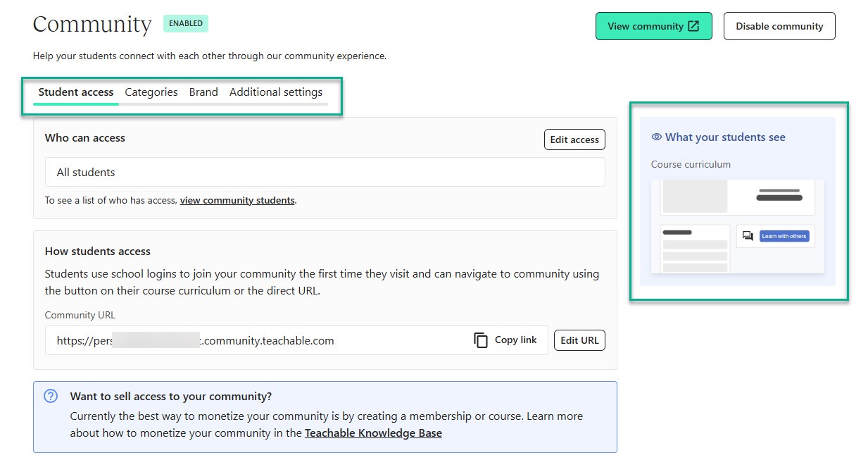Click the external link icon in View community
The image size is (868, 472).
click(693, 26)
